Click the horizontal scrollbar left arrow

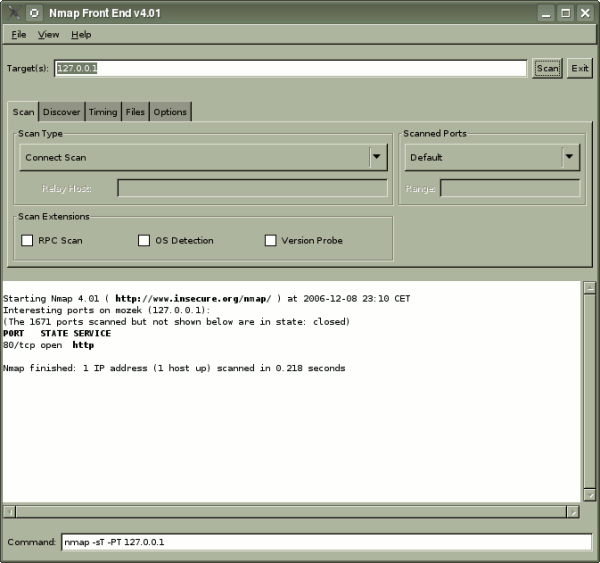tap(10, 512)
